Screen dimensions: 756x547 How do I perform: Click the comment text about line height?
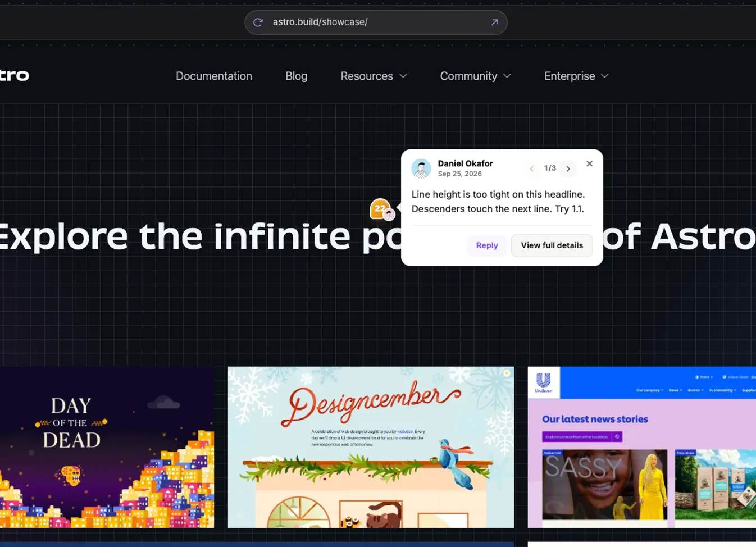498,202
